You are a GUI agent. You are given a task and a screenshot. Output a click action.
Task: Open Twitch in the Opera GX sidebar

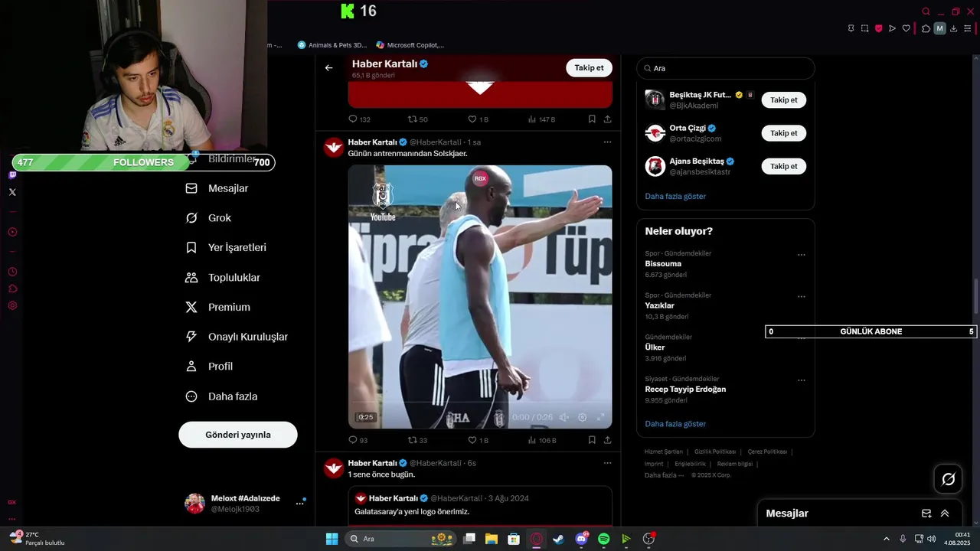(12, 175)
